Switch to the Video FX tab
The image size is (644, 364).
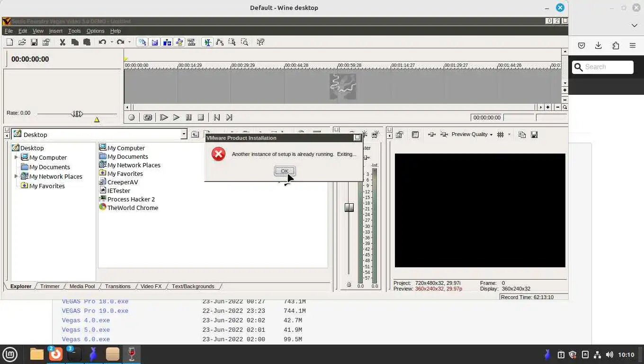click(x=151, y=286)
